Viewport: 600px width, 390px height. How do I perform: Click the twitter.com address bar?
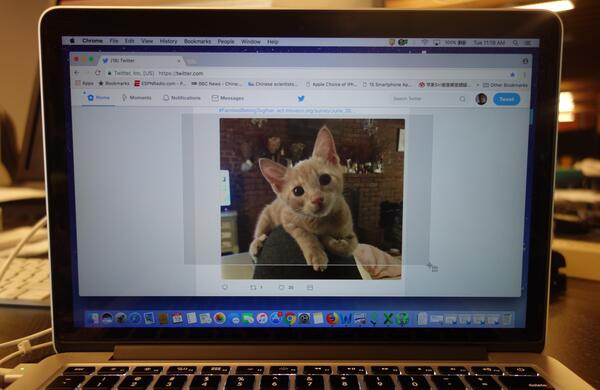coord(306,73)
